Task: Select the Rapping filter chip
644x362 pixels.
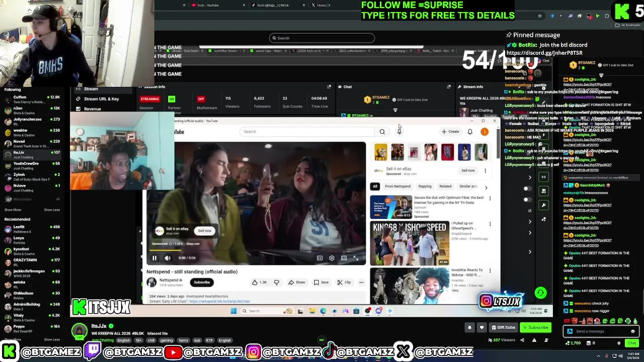Action: pos(425,187)
